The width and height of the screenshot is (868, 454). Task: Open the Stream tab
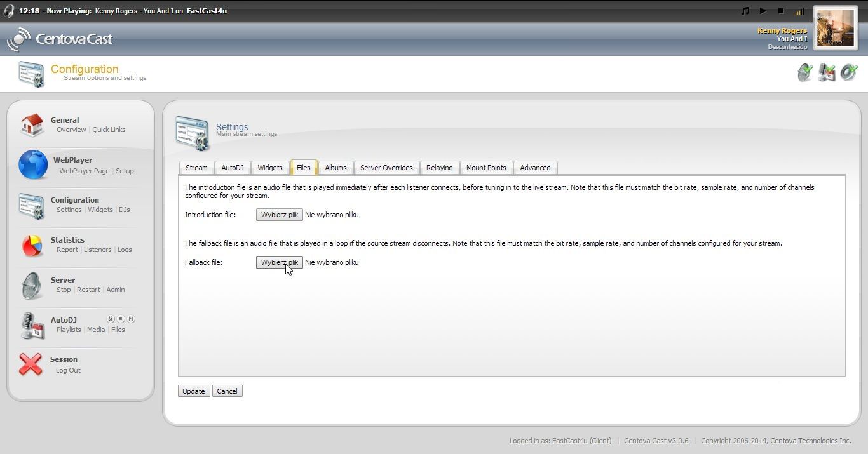[x=196, y=168]
